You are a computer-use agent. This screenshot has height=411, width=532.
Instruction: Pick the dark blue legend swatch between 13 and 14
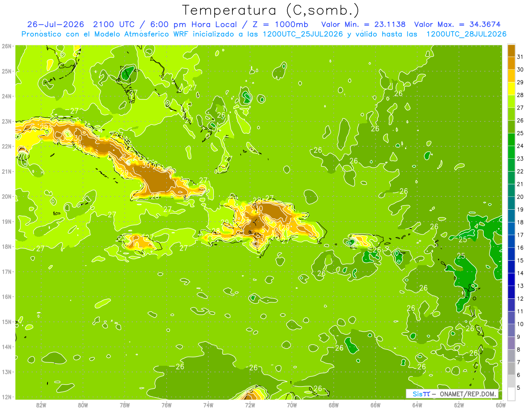tap(511, 279)
